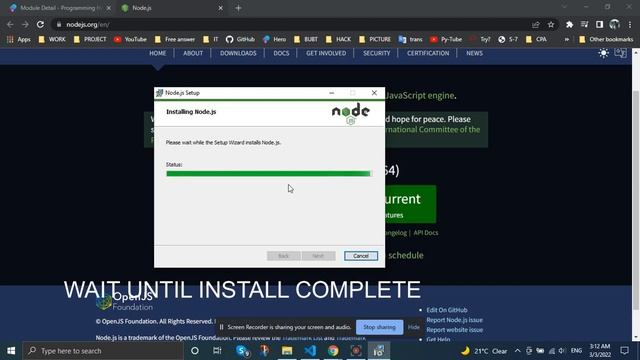Open the HACK bookmark folder
Screen dimensions: 640x360
pyautogui.click(x=338, y=39)
